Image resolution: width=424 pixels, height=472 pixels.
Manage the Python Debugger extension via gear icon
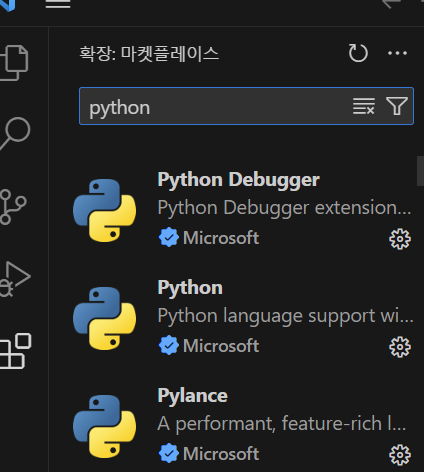click(400, 239)
